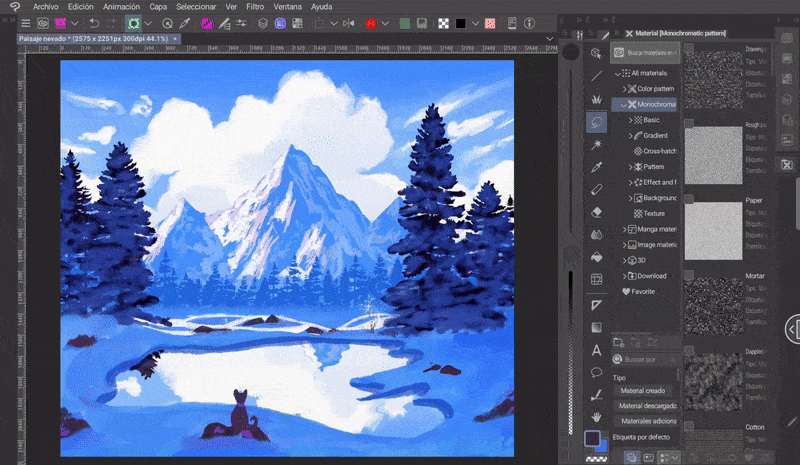Pick the blue sub color swatch
The image size is (800, 465).
(x=603, y=446)
